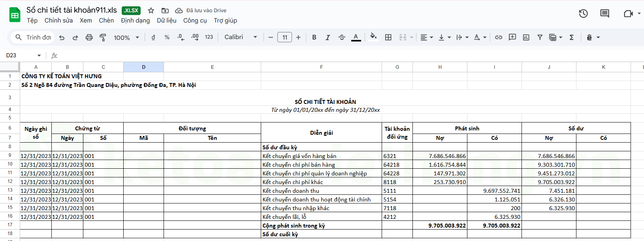Image resolution: width=644 pixels, height=241 pixels.
Task: Open name box dropdown arrow
Action: point(39,56)
